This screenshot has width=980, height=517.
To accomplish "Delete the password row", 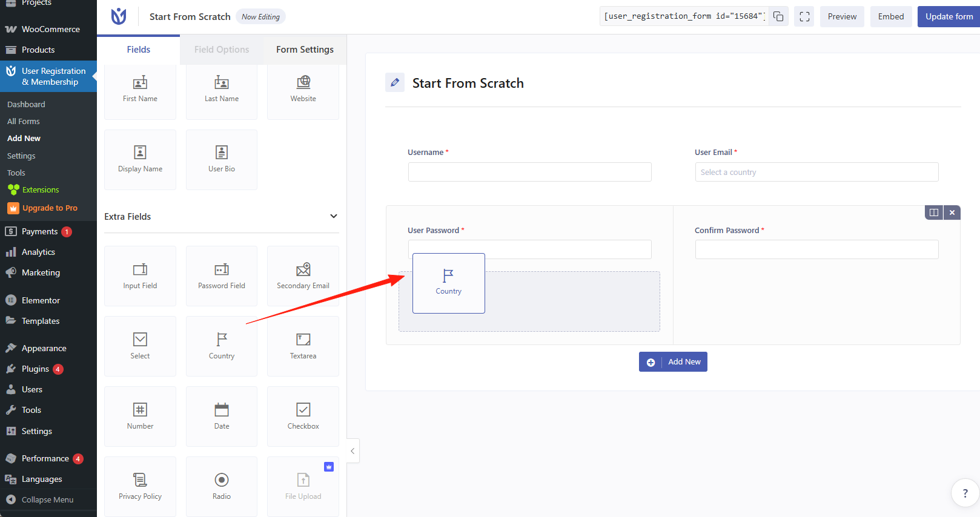I will [952, 212].
